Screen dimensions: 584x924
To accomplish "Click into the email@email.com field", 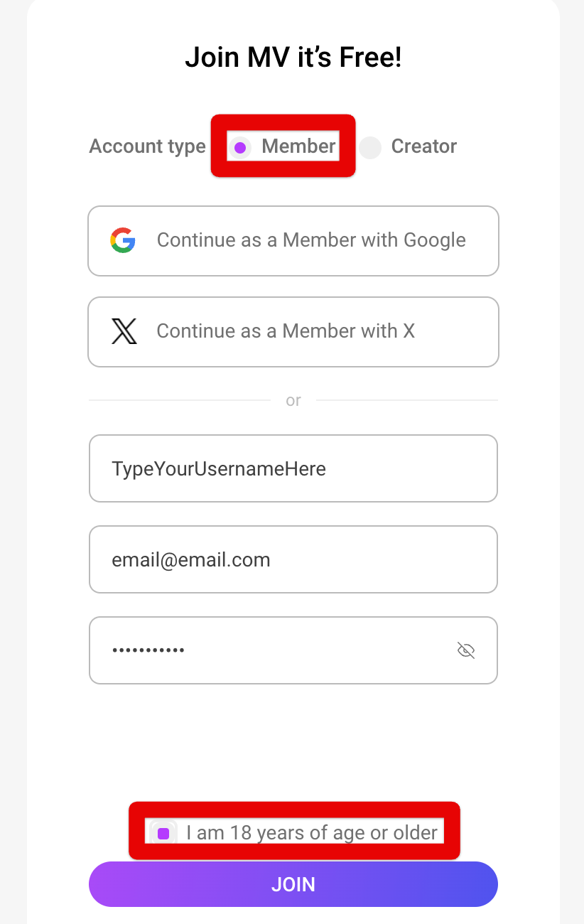I will point(293,560).
